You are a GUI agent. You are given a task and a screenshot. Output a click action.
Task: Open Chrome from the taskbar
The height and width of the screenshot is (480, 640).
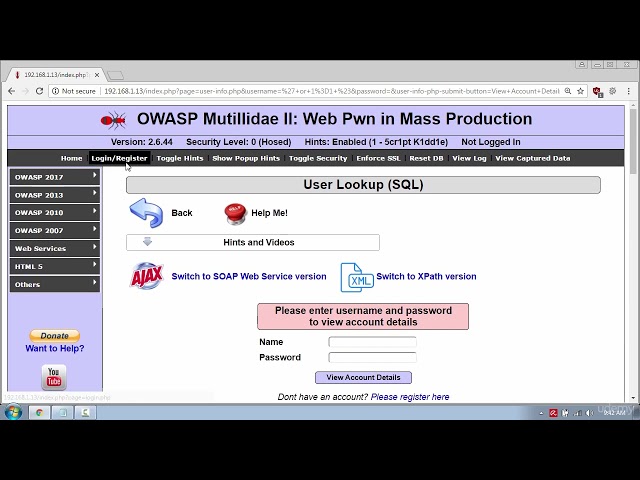[x=40, y=412]
